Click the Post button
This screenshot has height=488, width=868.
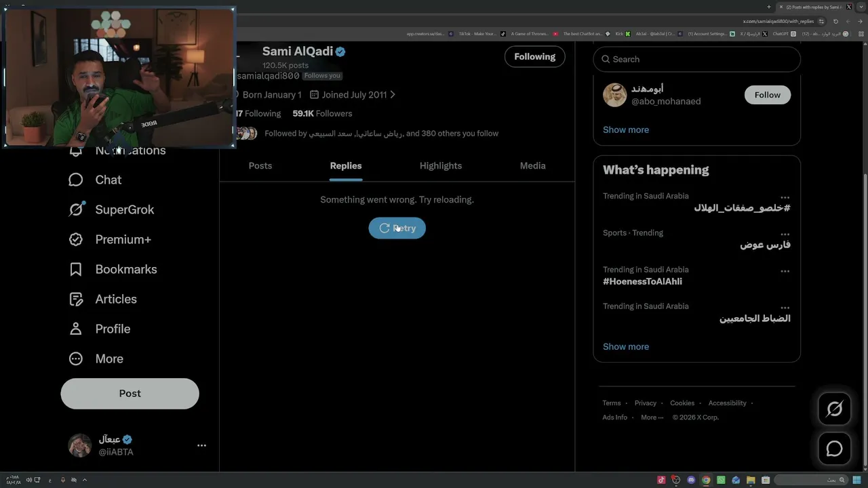click(x=130, y=393)
